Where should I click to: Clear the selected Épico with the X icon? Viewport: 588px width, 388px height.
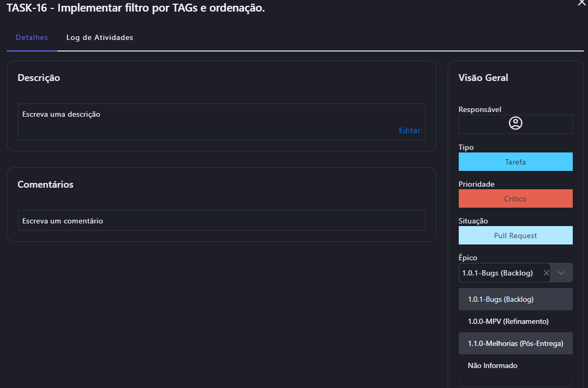point(546,273)
